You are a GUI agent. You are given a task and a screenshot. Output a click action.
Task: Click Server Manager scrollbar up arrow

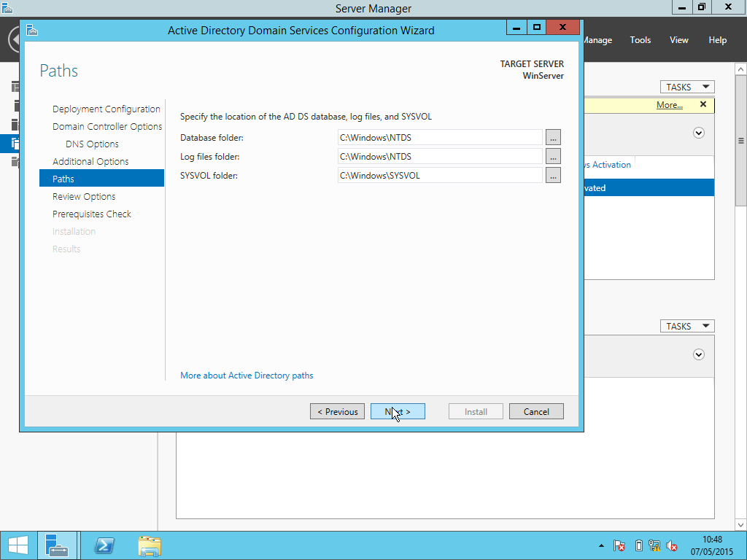(741, 69)
